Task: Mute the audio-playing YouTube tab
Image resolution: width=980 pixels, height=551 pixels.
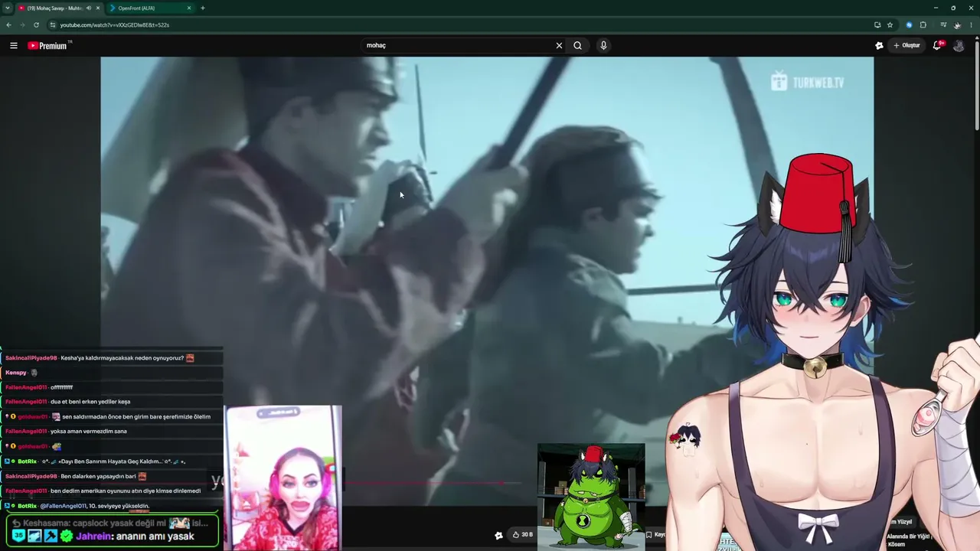Action: pyautogui.click(x=89, y=8)
